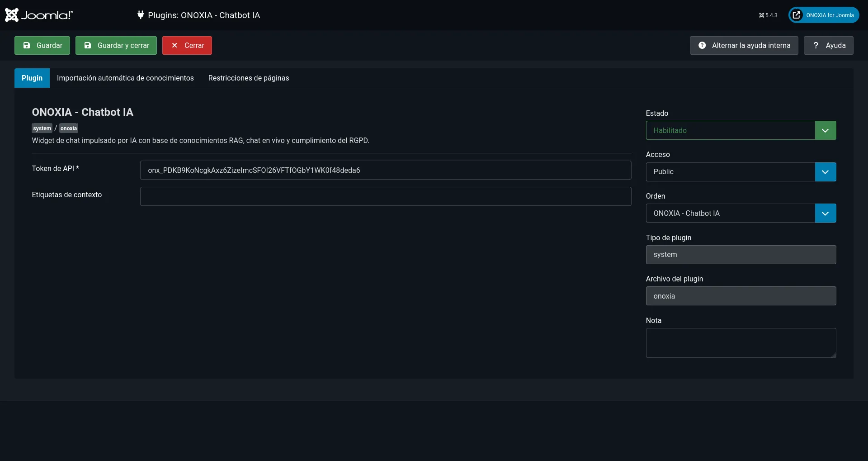868x461 pixels.
Task: Click the red Cerrar button
Action: click(187, 45)
